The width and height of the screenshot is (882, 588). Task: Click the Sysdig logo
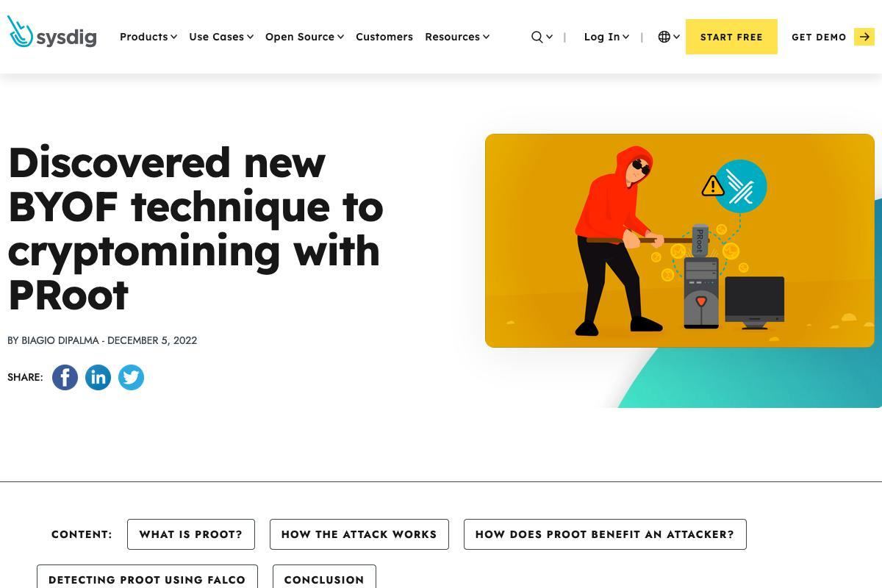point(51,32)
